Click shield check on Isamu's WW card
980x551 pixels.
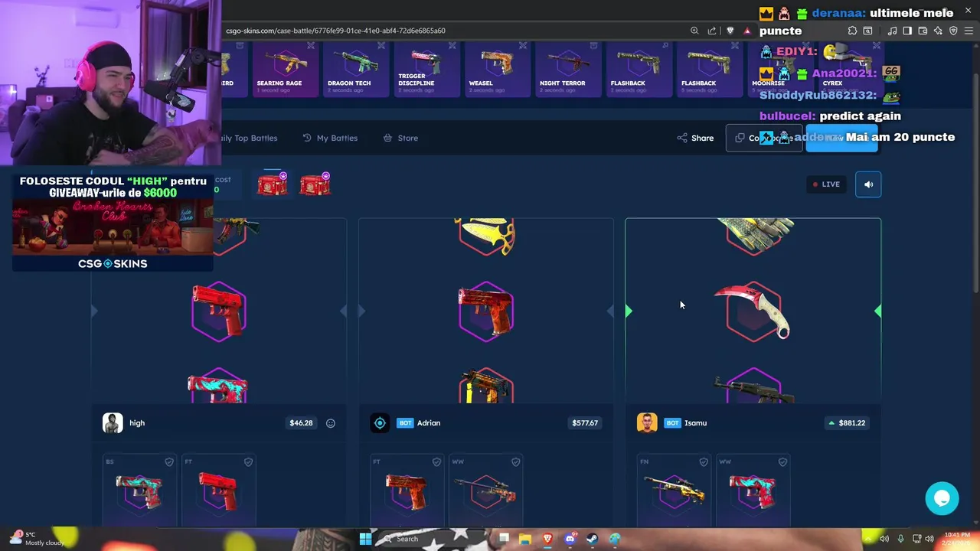point(782,462)
